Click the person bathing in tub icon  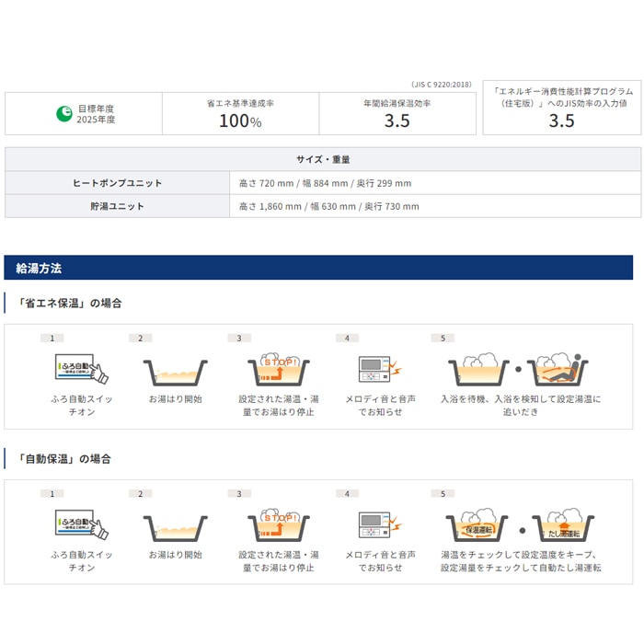click(x=560, y=368)
